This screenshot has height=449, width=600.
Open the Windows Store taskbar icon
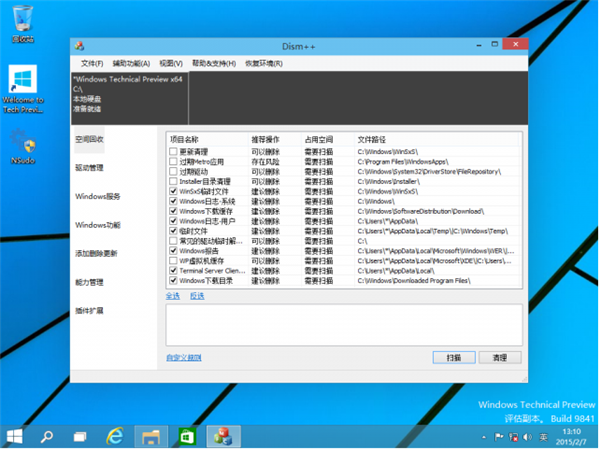pos(187,436)
